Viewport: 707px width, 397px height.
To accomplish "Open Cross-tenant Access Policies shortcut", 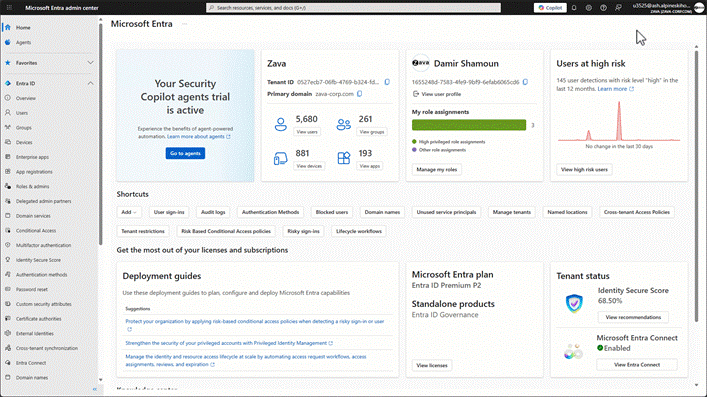I will [637, 212].
